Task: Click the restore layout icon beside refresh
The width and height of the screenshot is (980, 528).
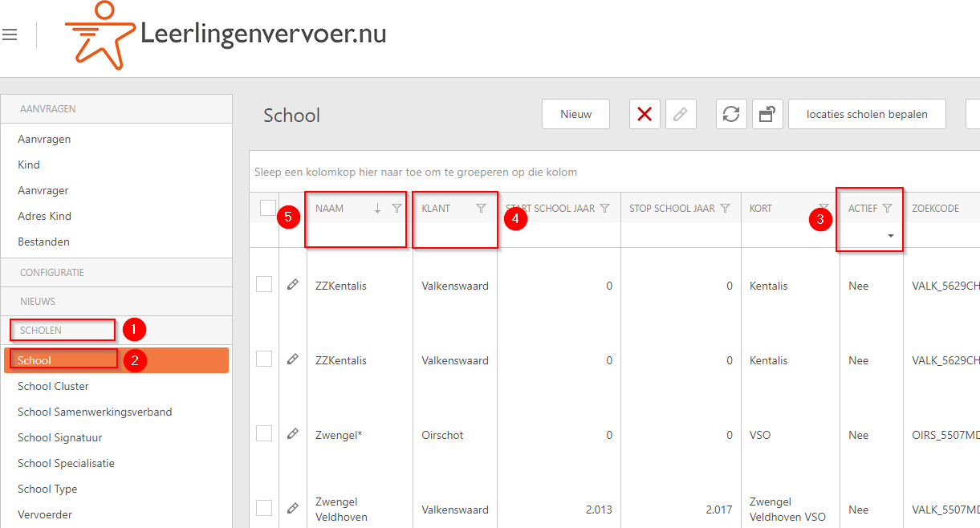Action: coord(767,113)
